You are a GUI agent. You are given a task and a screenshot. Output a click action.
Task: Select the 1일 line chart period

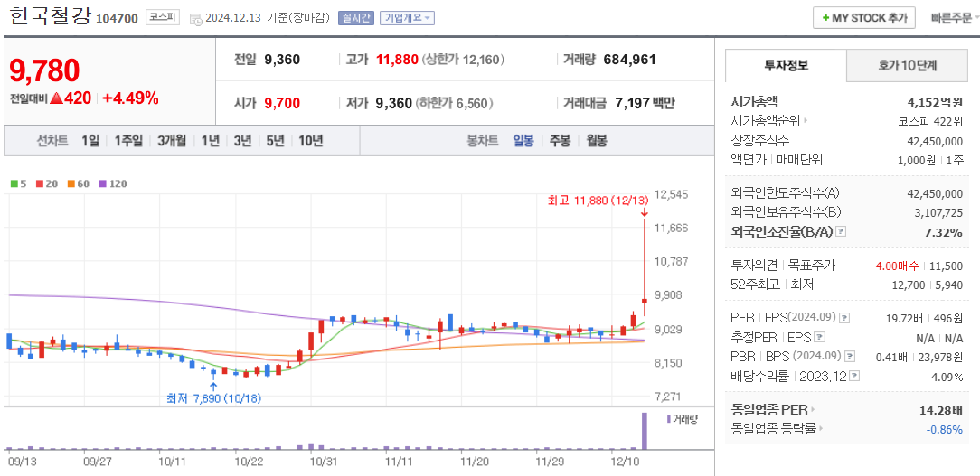click(90, 141)
